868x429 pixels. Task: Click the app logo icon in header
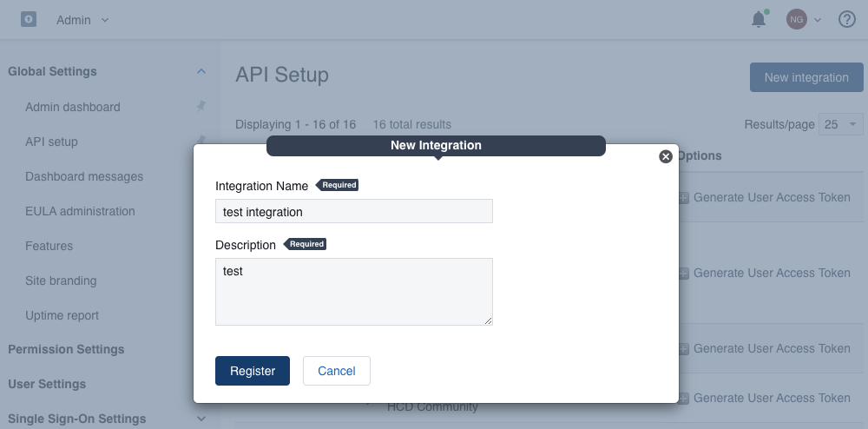(29, 19)
